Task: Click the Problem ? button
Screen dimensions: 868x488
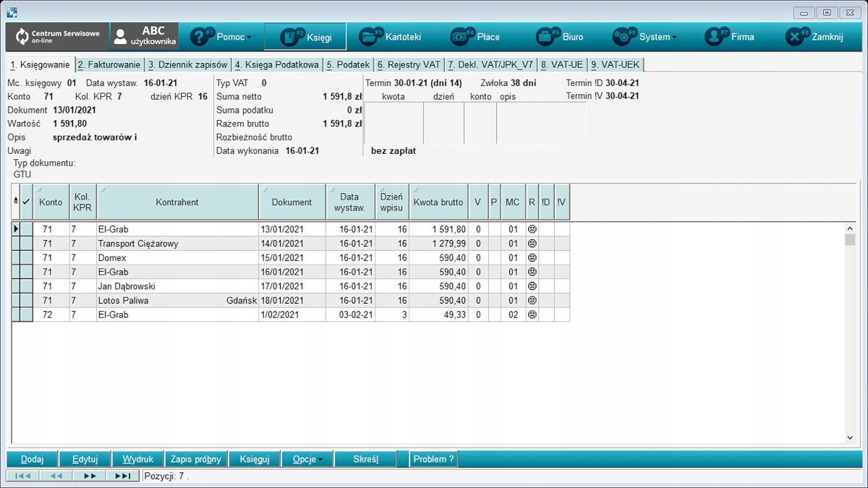Action: [433, 459]
